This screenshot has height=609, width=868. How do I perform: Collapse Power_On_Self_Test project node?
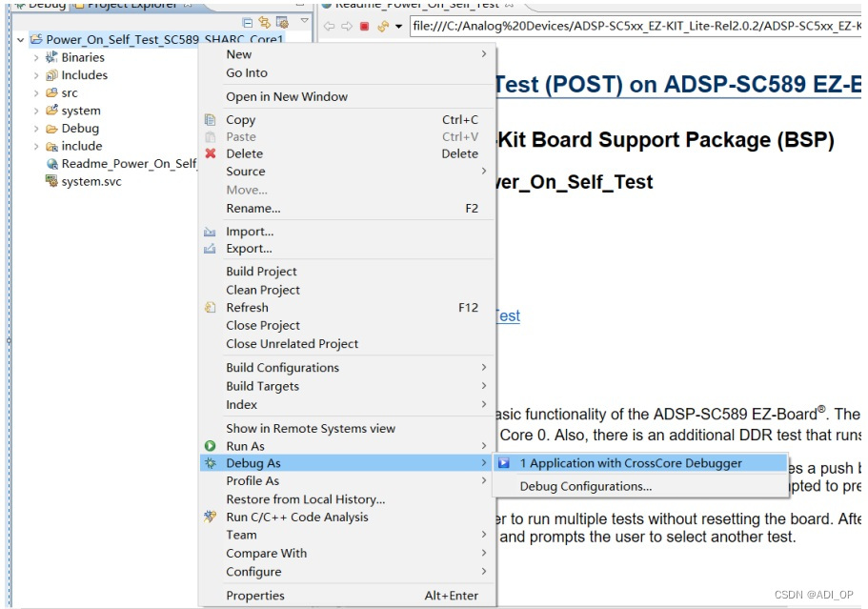point(20,40)
